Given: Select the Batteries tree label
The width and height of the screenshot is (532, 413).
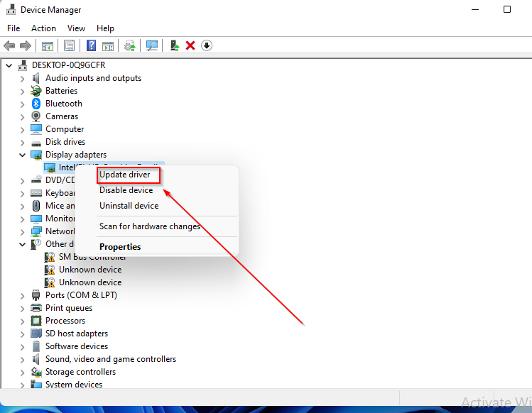Looking at the screenshot, I should (x=61, y=91).
